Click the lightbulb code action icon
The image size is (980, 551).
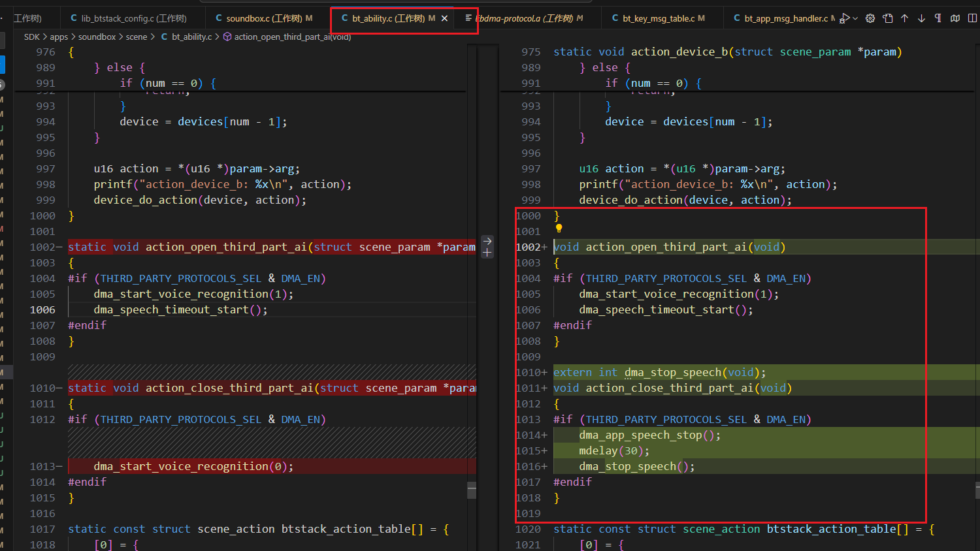click(559, 228)
